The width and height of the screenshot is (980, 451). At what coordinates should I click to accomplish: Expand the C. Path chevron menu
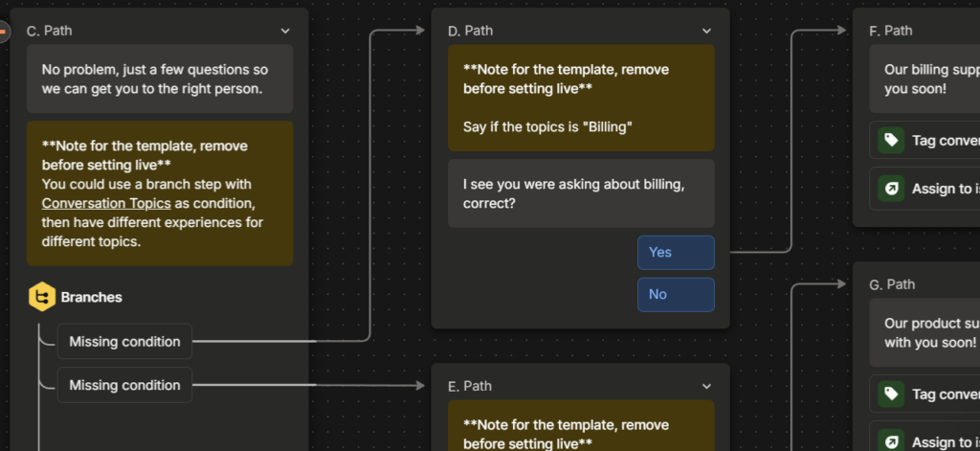pos(285,31)
